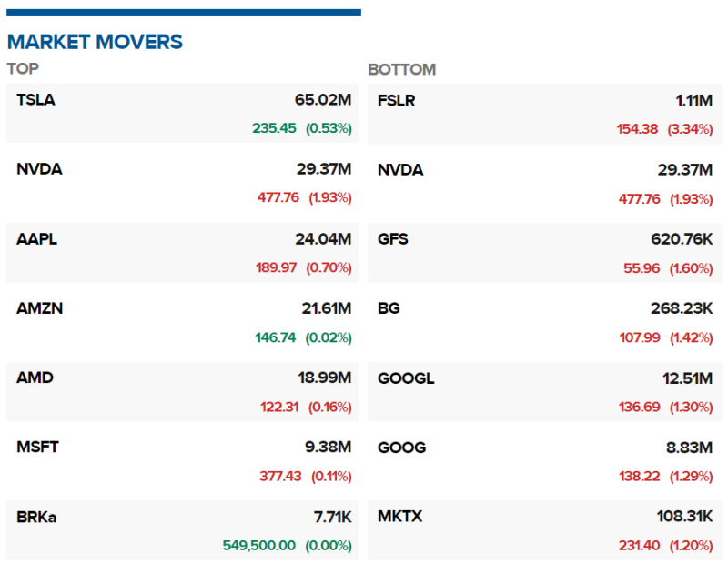Viewport: 728px width, 564px height.
Task: Select MSFT change (0.11%)
Action: [x=331, y=477]
